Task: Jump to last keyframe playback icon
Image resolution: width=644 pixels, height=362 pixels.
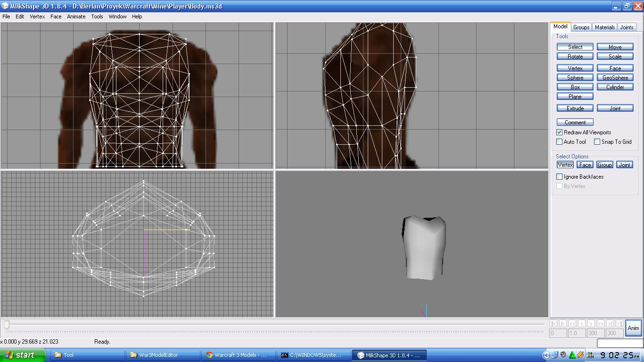Action: (x=619, y=324)
